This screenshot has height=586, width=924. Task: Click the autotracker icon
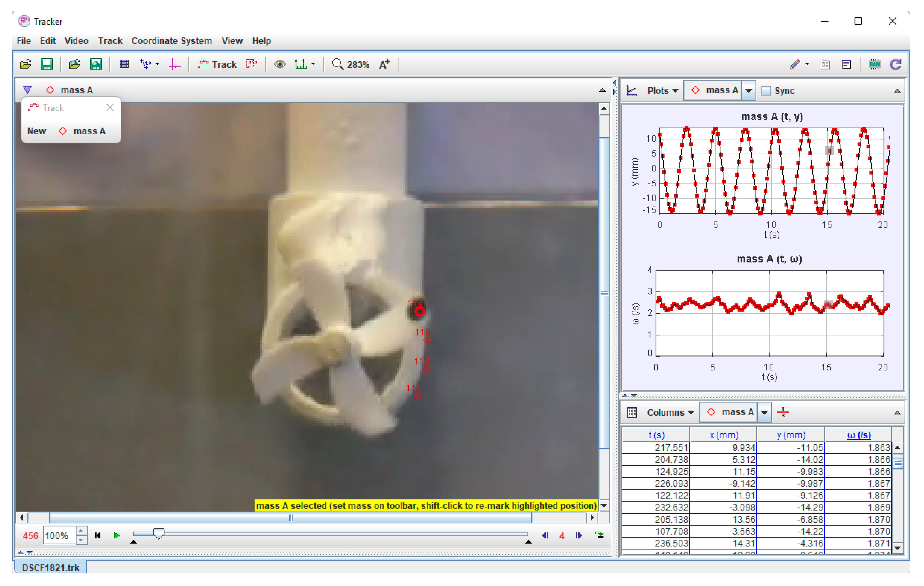pyautogui.click(x=251, y=64)
